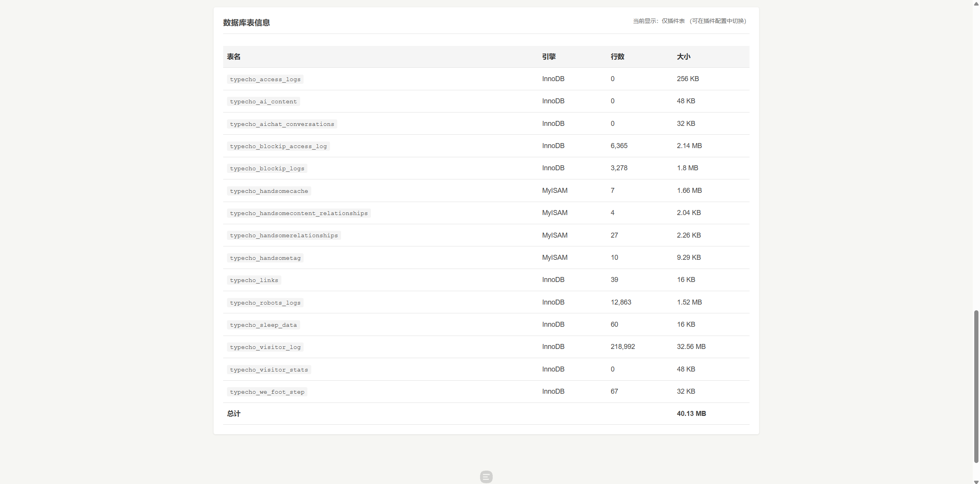This screenshot has height=484, width=980.
Task: Select the typecho_ai_content table name
Action: click(x=263, y=101)
